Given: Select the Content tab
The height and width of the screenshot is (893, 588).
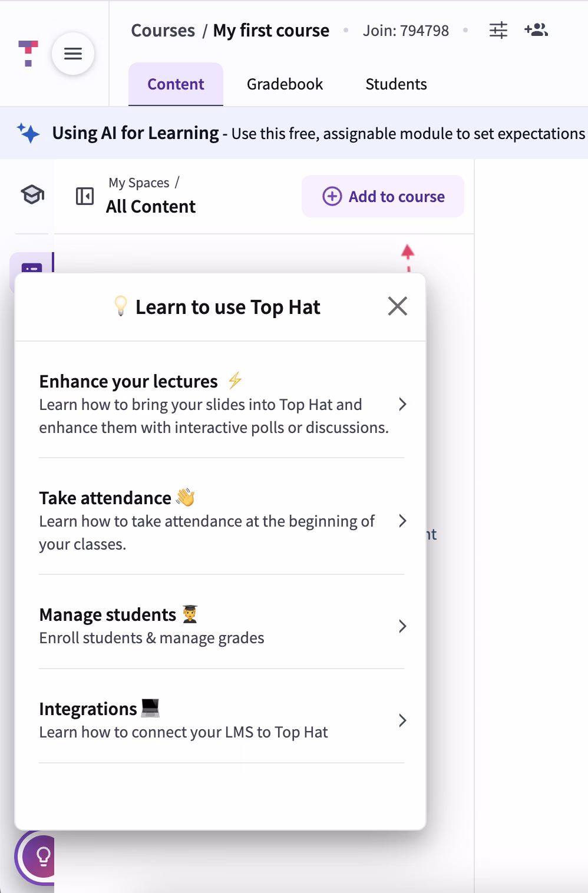Looking at the screenshot, I should (176, 84).
